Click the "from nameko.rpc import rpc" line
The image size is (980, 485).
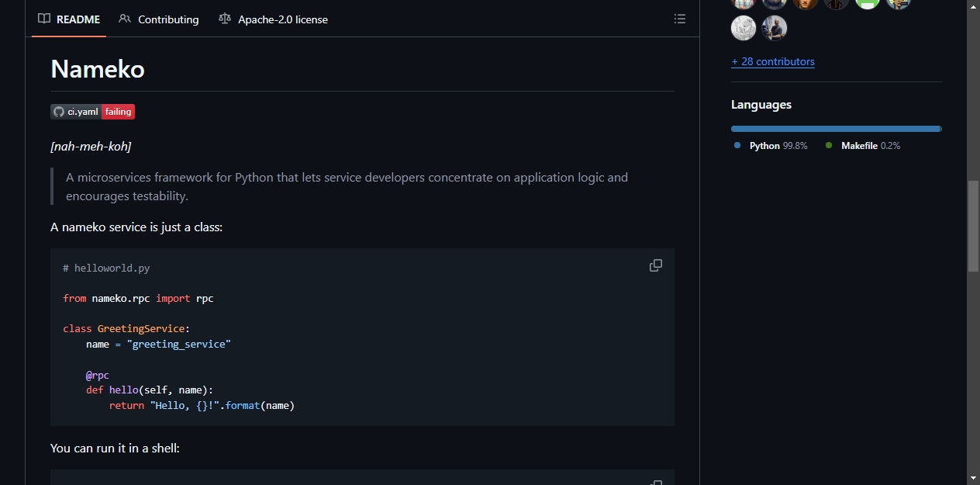138,298
